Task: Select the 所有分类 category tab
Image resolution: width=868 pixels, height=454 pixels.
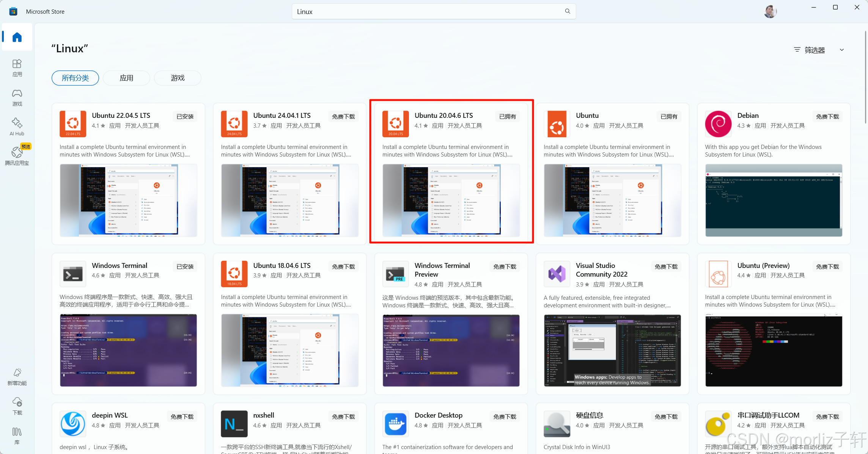Action: pos(75,78)
